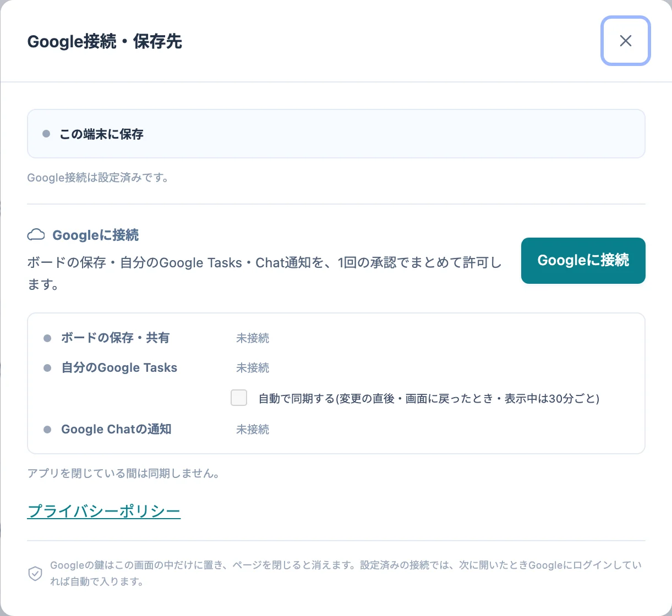The image size is (672, 616).
Task: Click 未接続 status for Google Chatの通知
Action: click(253, 430)
